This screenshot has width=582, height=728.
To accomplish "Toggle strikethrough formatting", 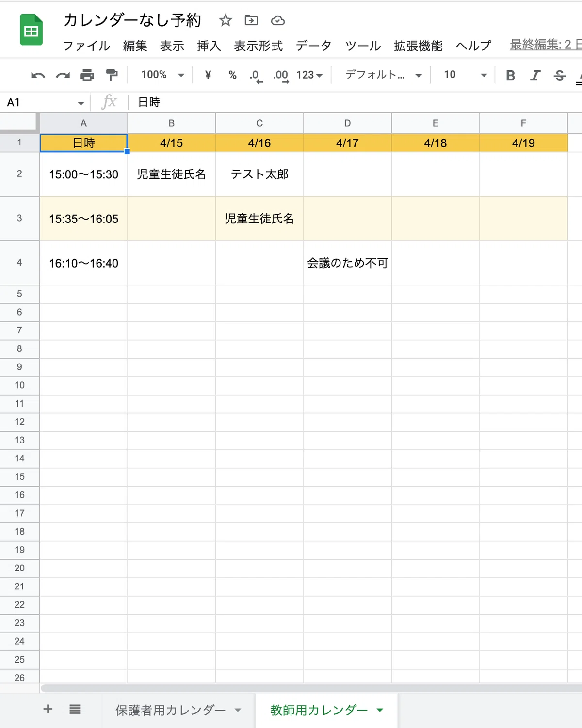I will point(560,75).
